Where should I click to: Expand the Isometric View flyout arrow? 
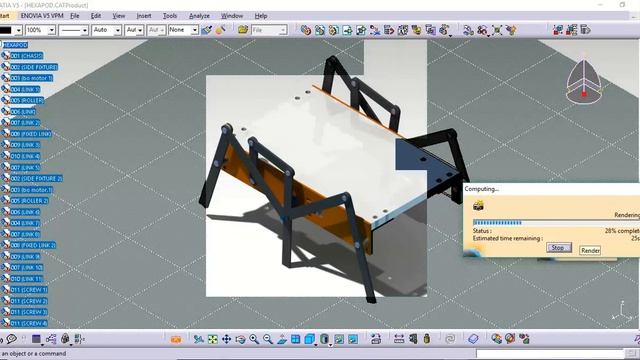click(316, 345)
